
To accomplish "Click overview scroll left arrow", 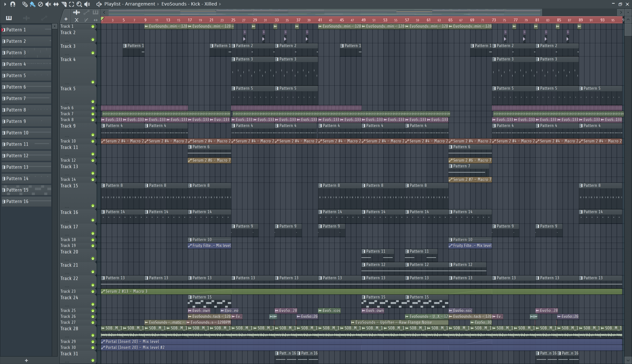I will pyautogui.click(x=104, y=12).
